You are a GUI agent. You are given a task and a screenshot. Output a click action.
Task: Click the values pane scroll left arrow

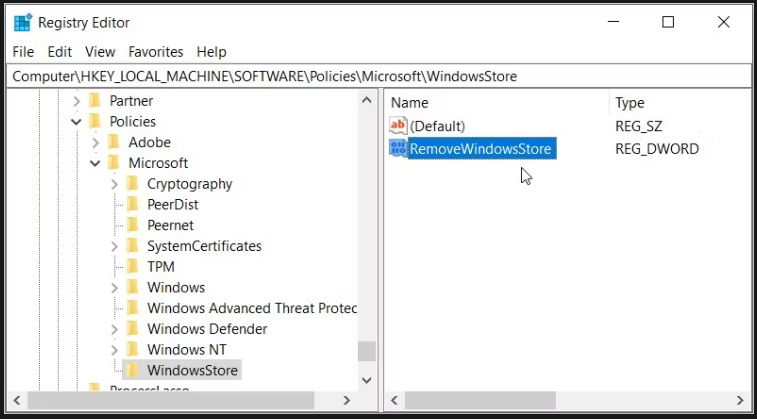394,400
